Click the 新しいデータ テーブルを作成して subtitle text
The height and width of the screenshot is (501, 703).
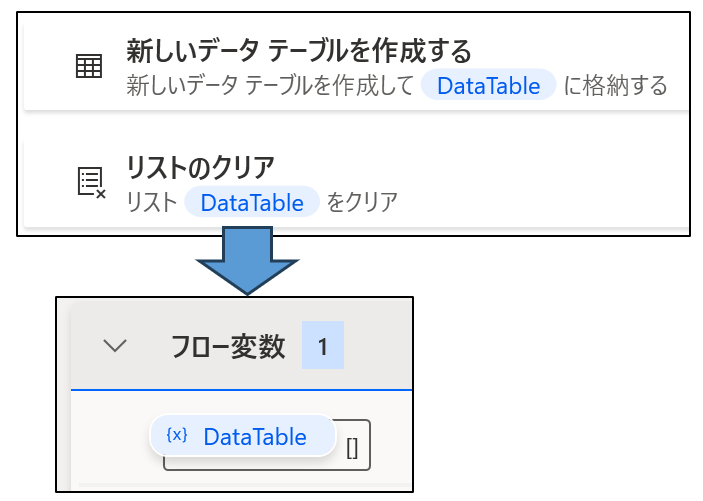(270, 85)
